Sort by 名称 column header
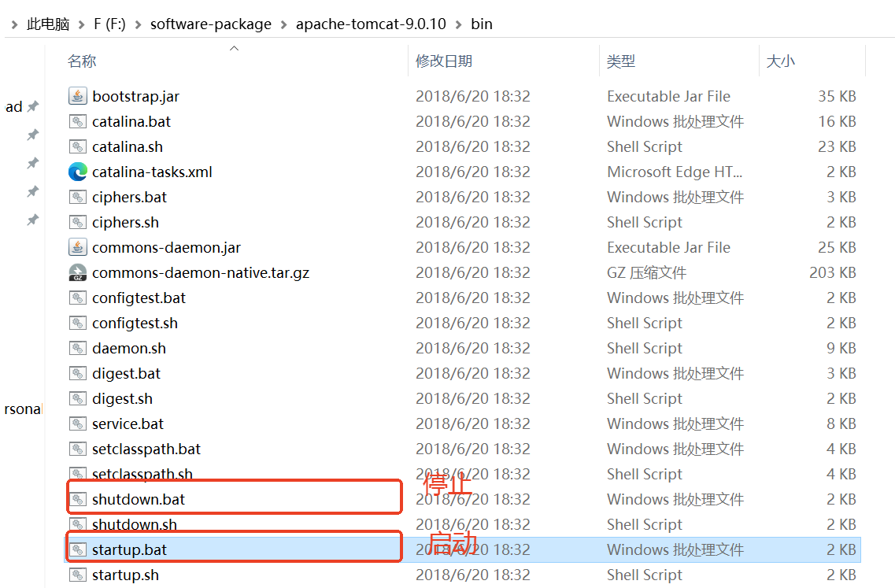895x588 pixels. (x=82, y=61)
